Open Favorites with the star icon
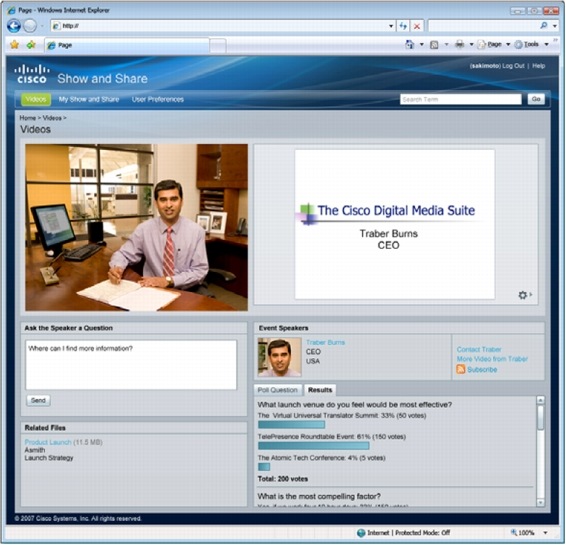The image size is (566, 545). 14,45
